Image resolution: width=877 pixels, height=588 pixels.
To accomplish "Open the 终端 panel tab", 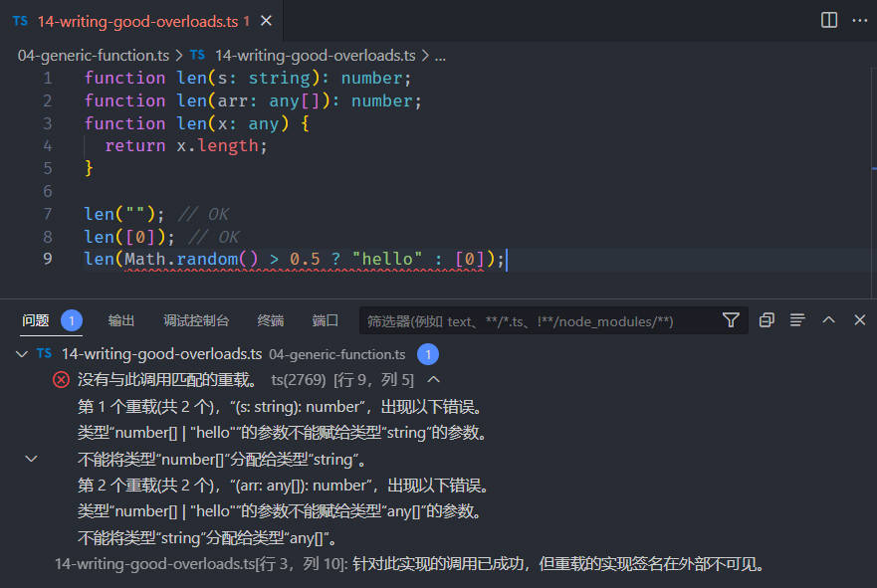I will pos(271,320).
